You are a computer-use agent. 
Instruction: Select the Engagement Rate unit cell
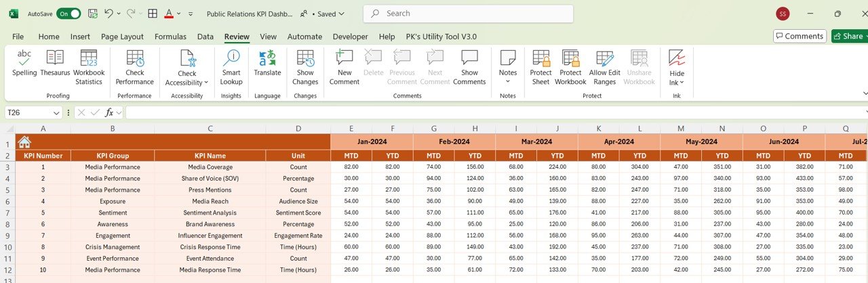coord(298,236)
